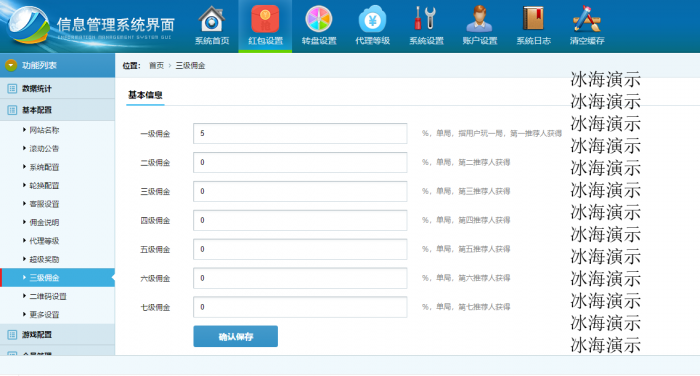
Task: Expand the 数据统计 sidebar section
Action: [x=57, y=88]
